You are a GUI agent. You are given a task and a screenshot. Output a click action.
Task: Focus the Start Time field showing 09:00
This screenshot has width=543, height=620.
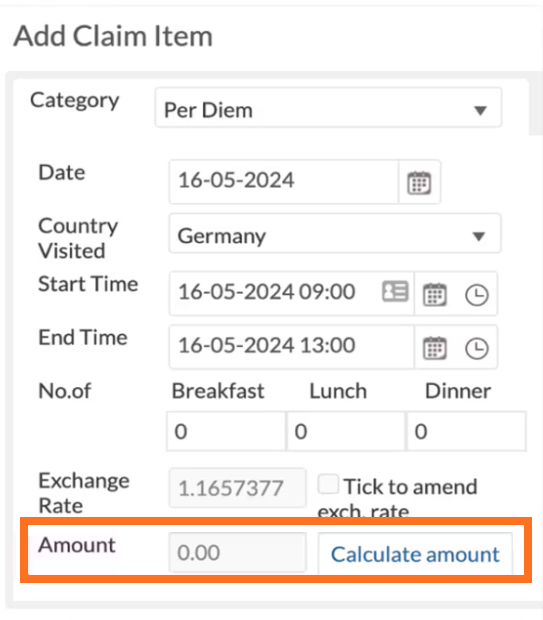[x=291, y=293]
